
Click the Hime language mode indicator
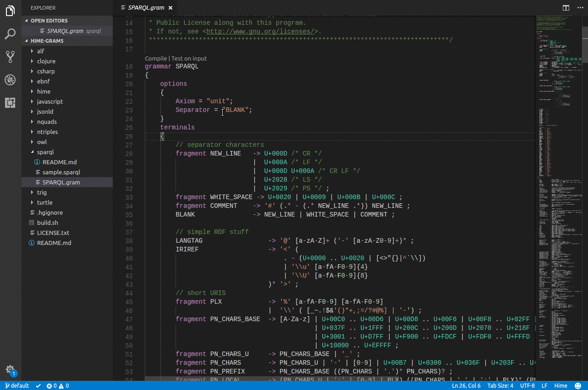(561, 386)
